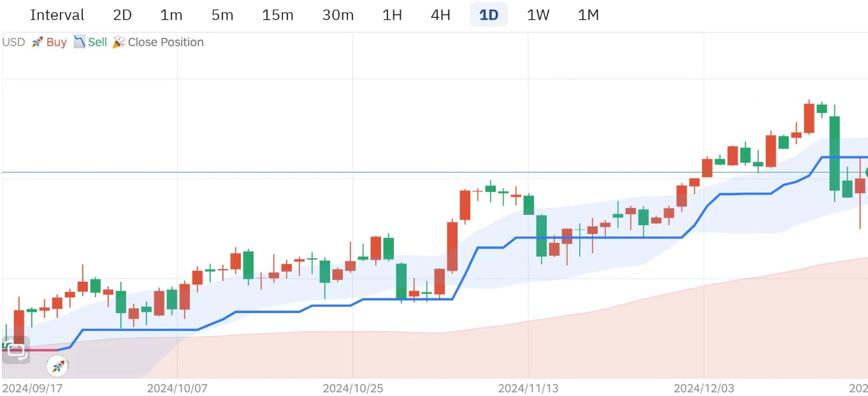Click the active 1D interval

(x=489, y=15)
